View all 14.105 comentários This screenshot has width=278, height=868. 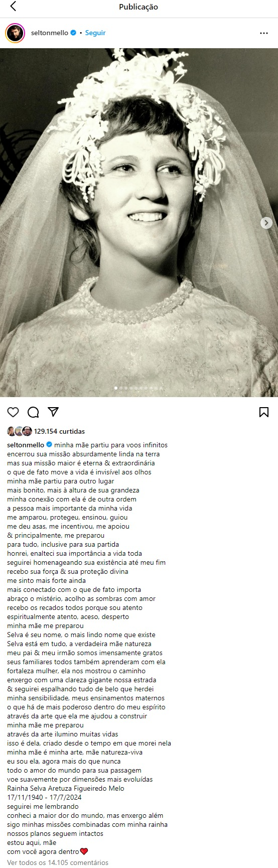tap(58, 862)
